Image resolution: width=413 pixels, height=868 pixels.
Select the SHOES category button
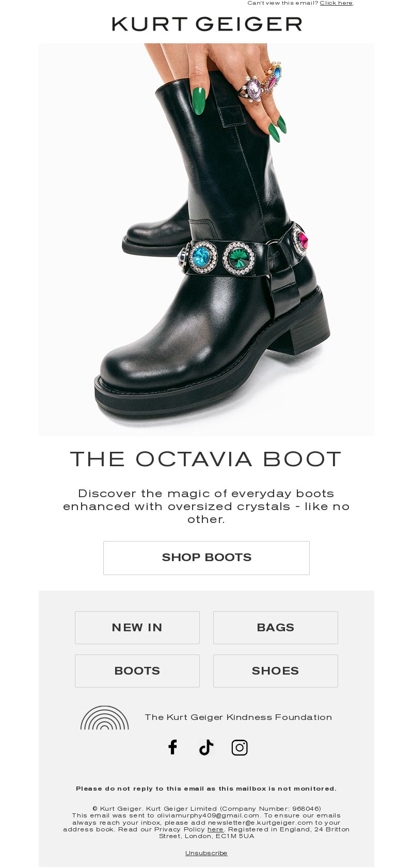276,671
